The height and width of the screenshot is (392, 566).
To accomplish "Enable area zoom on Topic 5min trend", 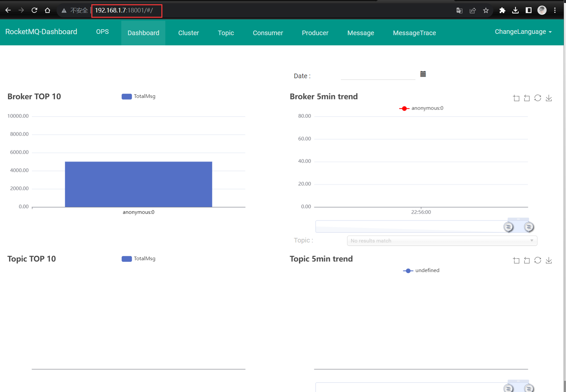I will 516,260.
